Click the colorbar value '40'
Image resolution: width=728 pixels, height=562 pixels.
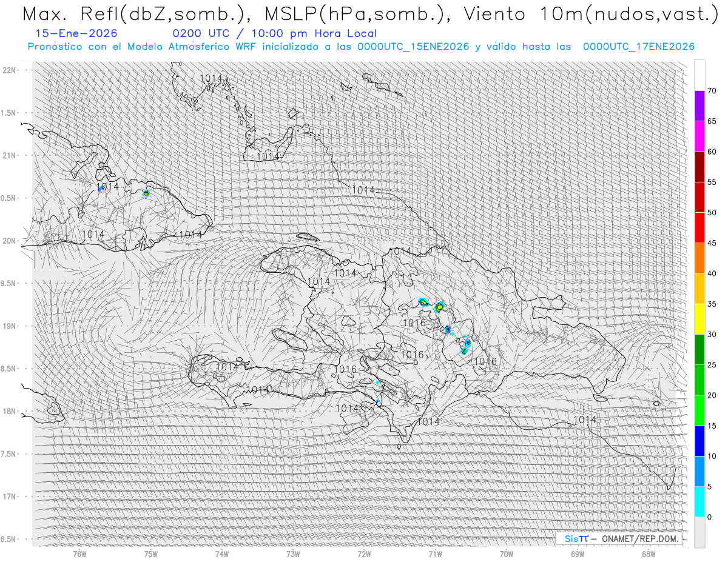[x=712, y=273]
